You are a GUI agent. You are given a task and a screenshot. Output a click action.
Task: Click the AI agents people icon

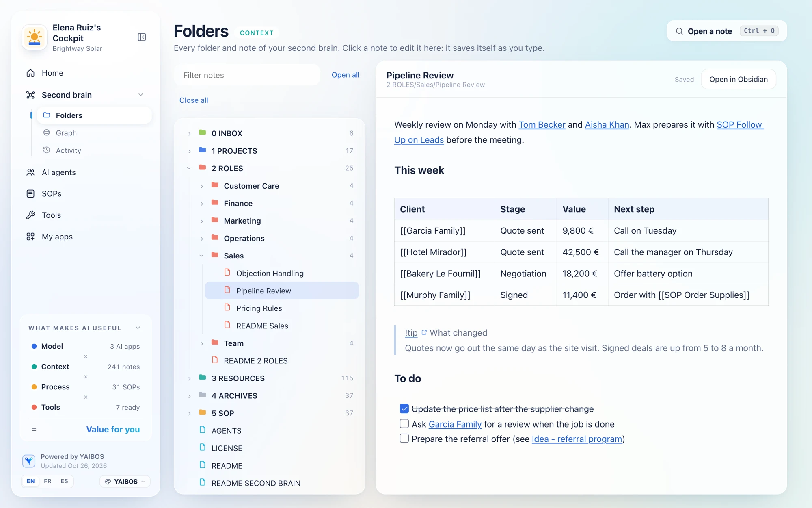pyautogui.click(x=30, y=172)
